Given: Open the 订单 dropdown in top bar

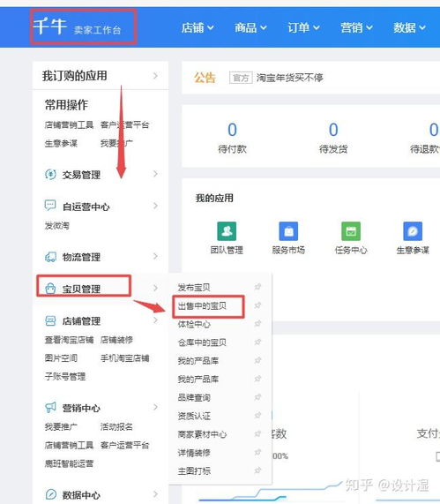Looking at the screenshot, I should pos(303,27).
